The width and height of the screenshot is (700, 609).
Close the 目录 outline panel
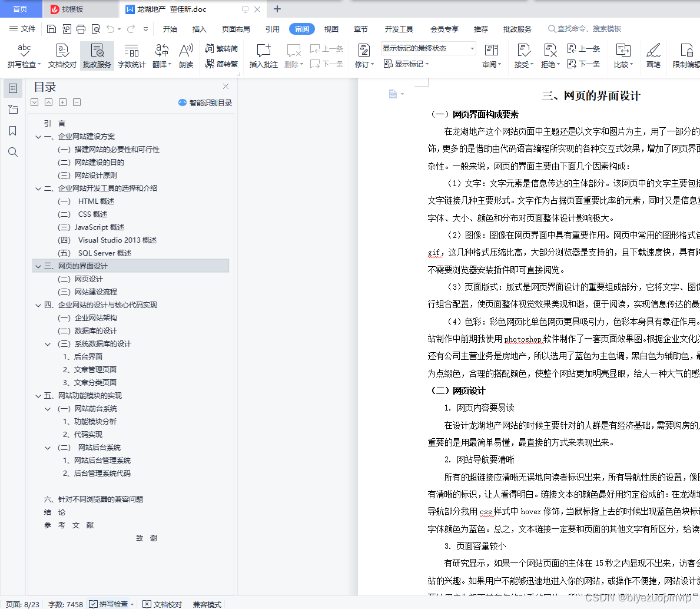point(226,86)
